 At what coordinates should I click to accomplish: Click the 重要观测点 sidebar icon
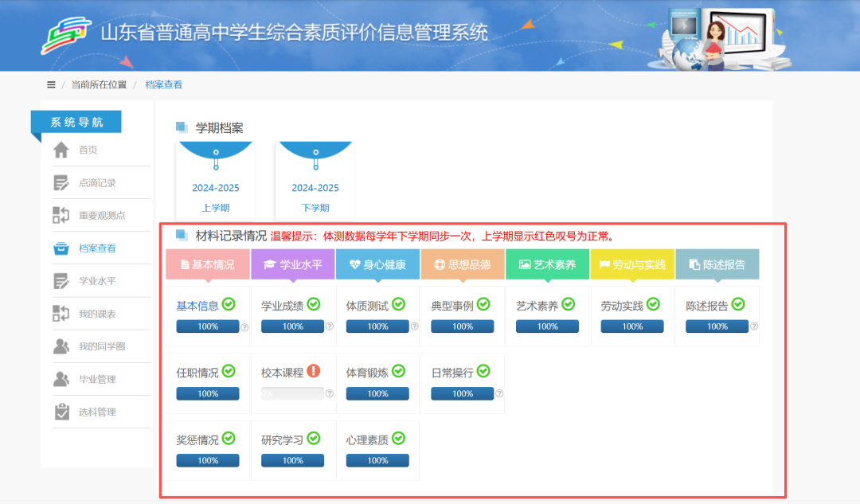[61, 215]
